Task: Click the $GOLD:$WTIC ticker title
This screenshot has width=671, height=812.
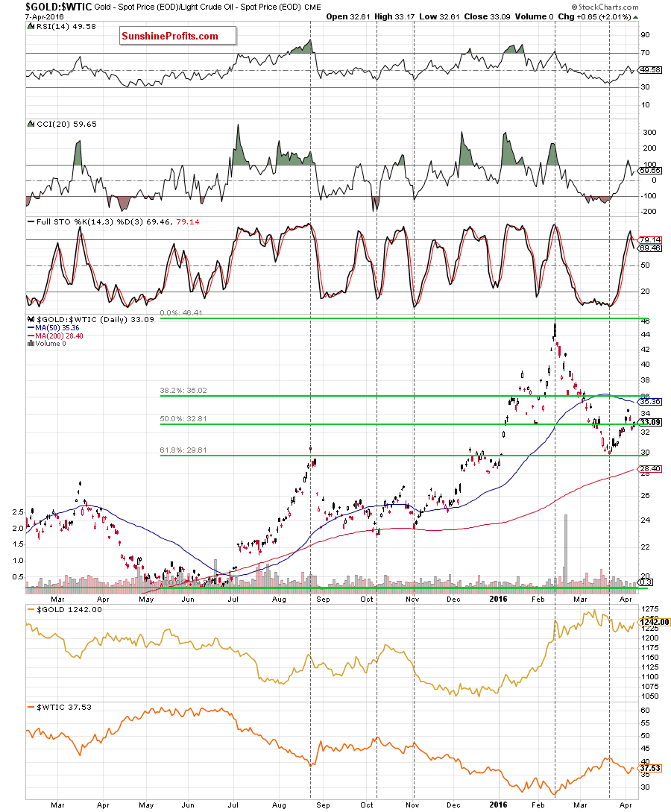Action: (58, 7)
